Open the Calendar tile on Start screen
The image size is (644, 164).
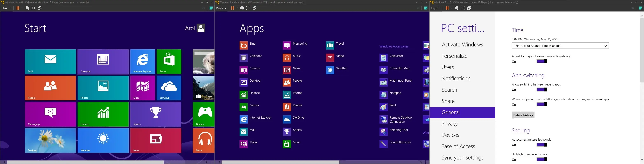[103, 62]
